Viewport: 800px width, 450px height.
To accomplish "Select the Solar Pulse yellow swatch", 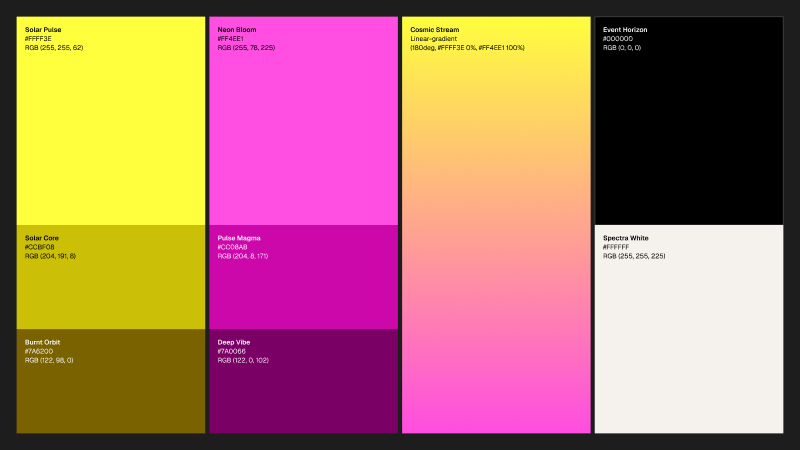I will coord(111,121).
